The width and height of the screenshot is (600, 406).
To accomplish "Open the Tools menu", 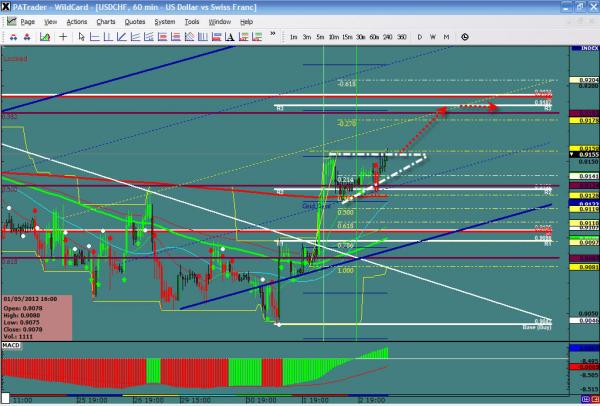I will tap(191, 21).
